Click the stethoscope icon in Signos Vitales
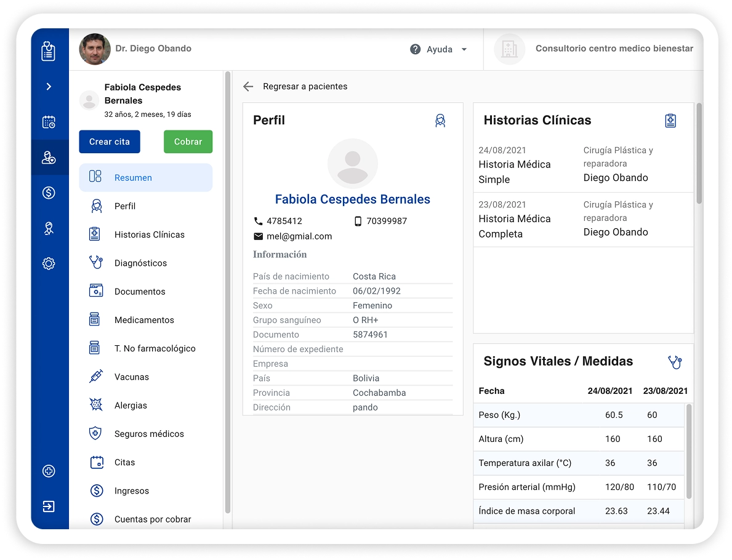 675,362
